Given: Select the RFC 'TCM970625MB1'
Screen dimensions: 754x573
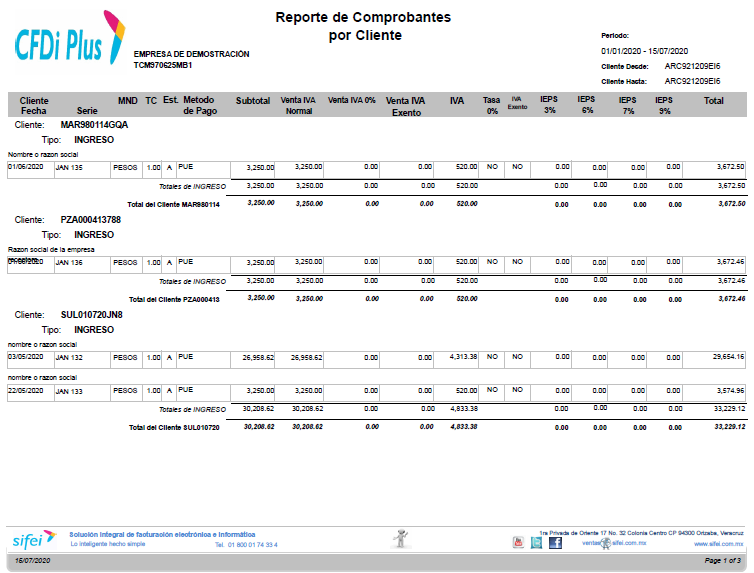Looking at the screenshot, I should (163, 65).
